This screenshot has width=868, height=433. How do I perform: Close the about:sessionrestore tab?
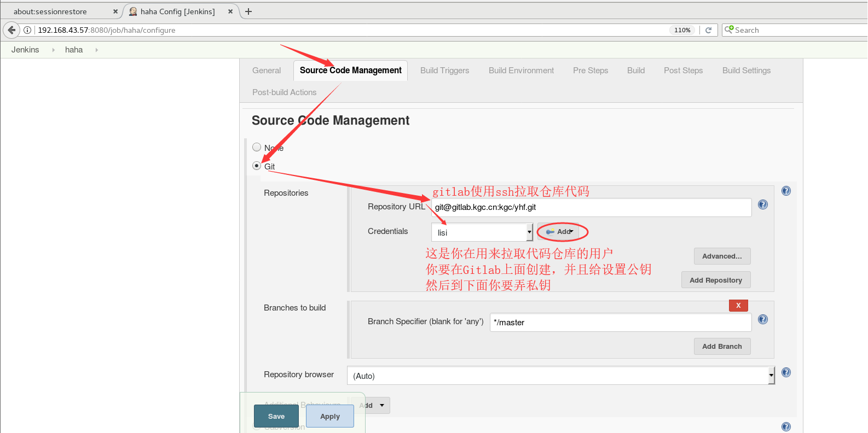click(x=115, y=11)
